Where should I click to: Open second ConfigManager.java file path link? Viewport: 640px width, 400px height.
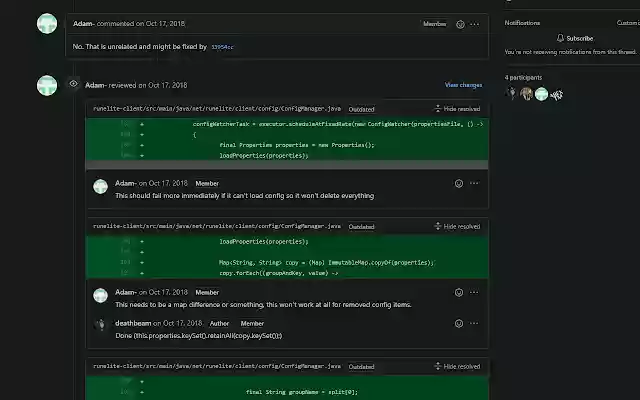point(217,226)
